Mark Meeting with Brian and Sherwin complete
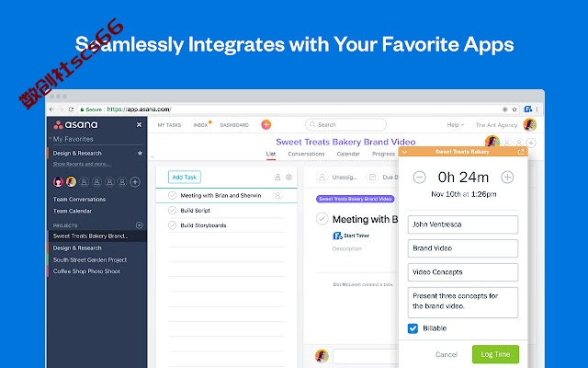The height and width of the screenshot is (368, 588). pyautogui.click(x=172, y=195)
